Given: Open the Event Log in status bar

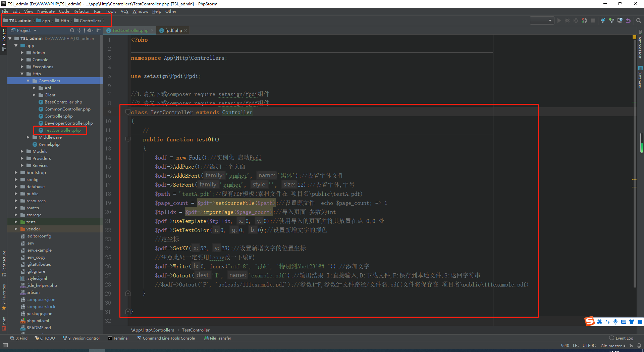Looking at the screenshot, I should [x=623, y=338].
